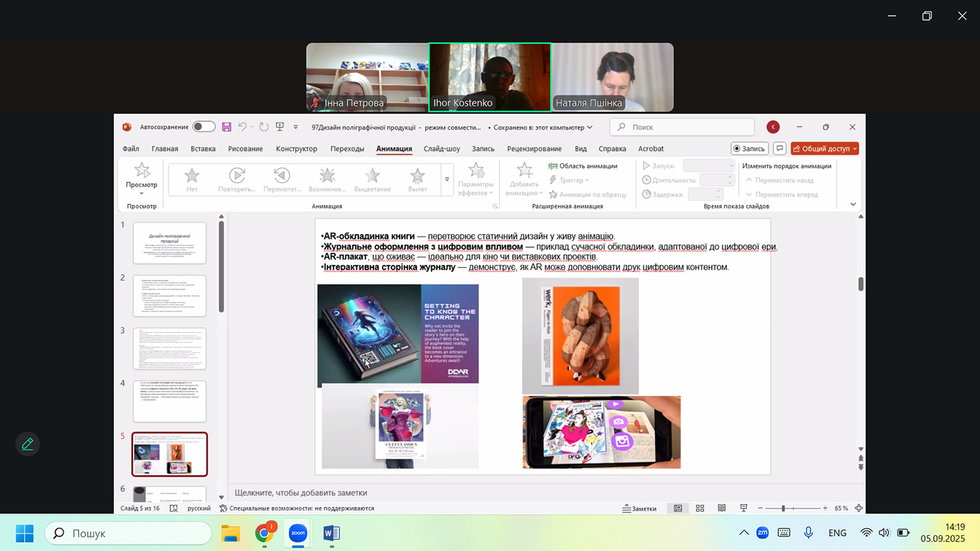Click 'Переместить назад' button
The width and height of the screenshot is (980, 551).
click(779, 180)
